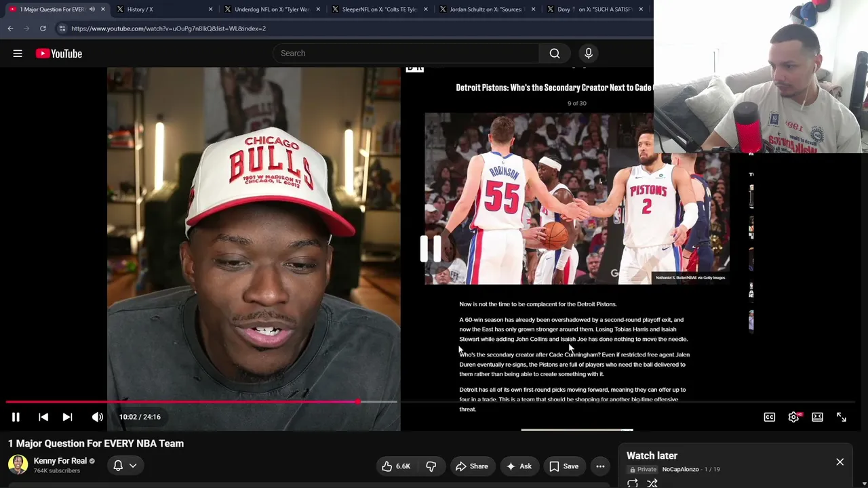Screen dimensions: 868x488
Task: Dislike this video
Action: [431, 466]
